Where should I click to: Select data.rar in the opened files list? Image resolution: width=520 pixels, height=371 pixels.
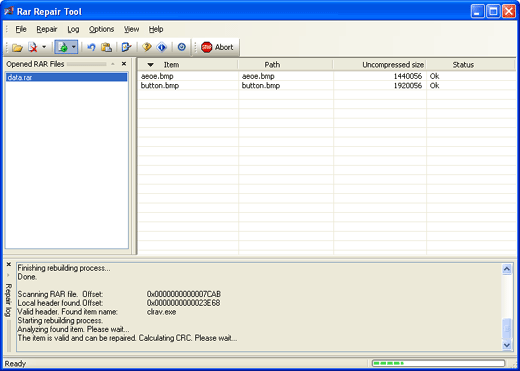coord(66,77)
